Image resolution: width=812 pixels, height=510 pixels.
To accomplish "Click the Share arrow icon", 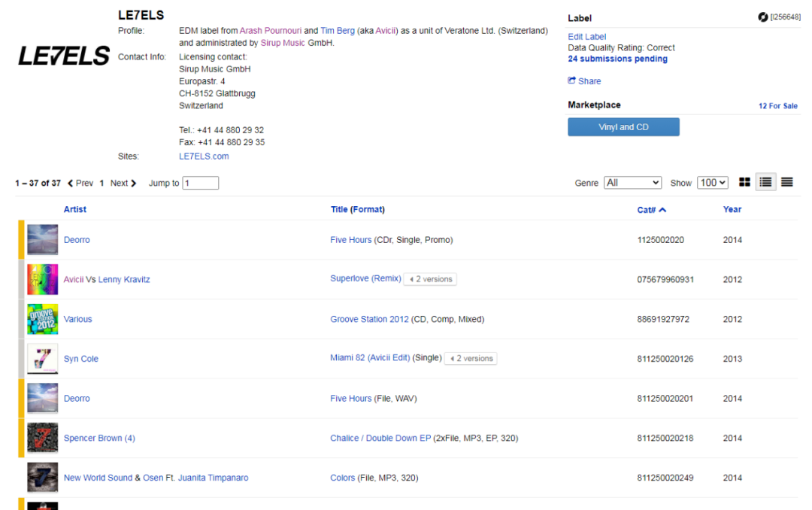I will pos(571,80).
